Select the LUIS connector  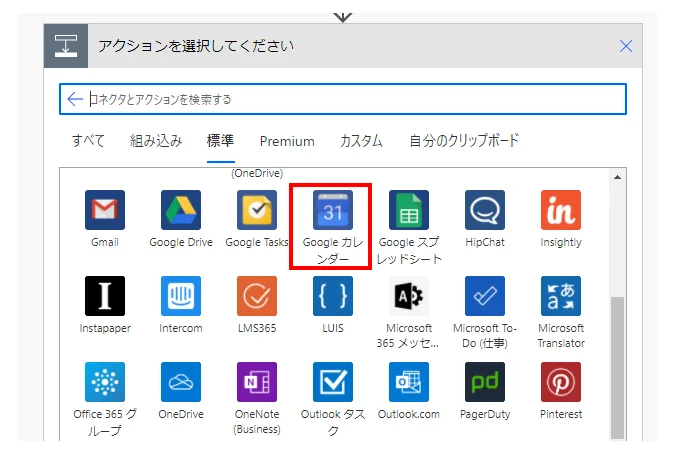click(333, 296)
